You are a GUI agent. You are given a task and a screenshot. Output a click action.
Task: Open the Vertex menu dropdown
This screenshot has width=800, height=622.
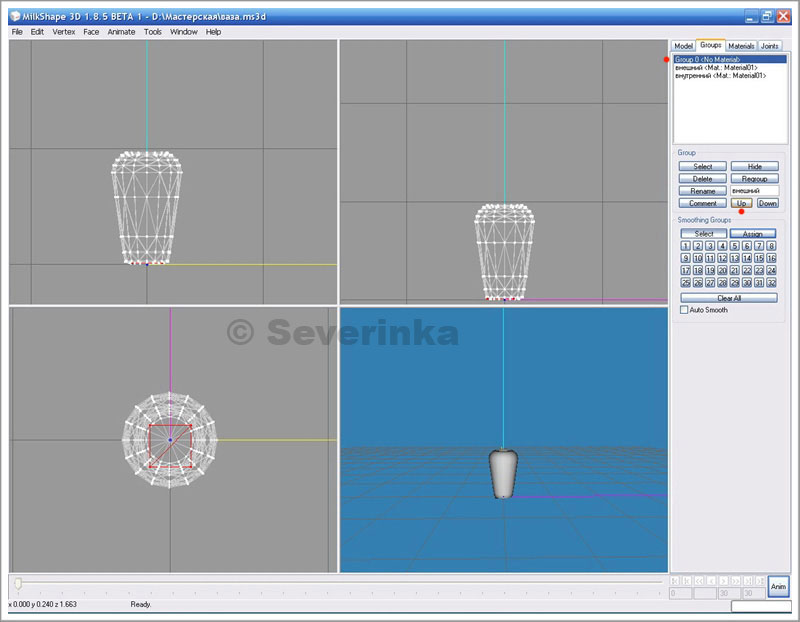[x=64, y=32]
